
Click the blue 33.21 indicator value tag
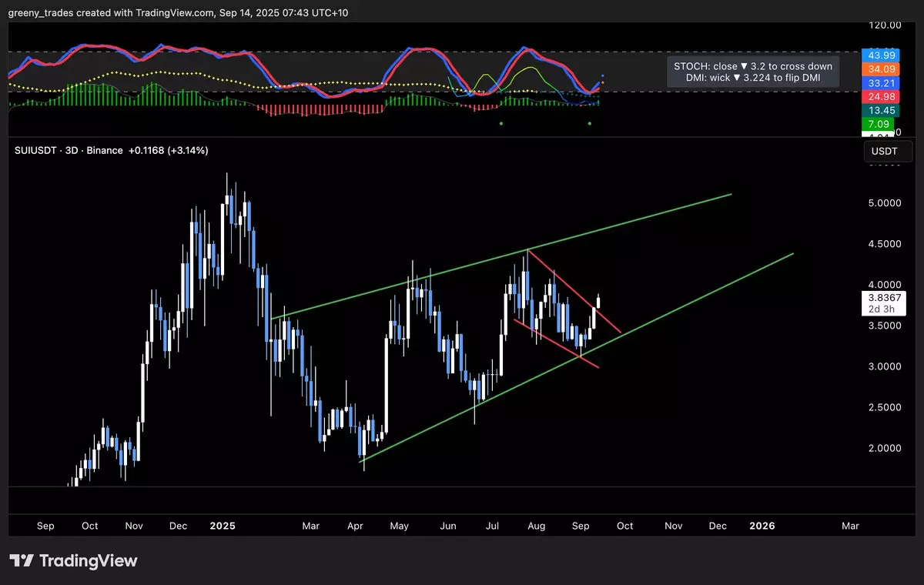point(880,83)
